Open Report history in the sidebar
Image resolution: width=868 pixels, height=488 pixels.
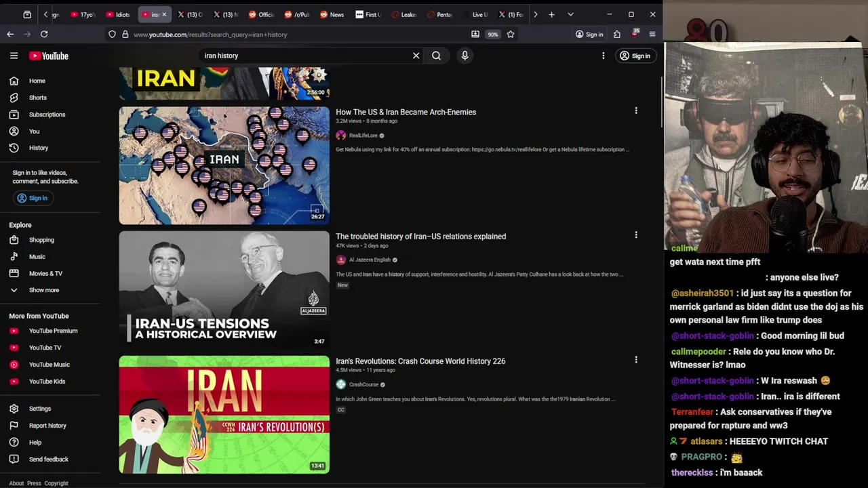pyautogui.click(x=47, y=426)
